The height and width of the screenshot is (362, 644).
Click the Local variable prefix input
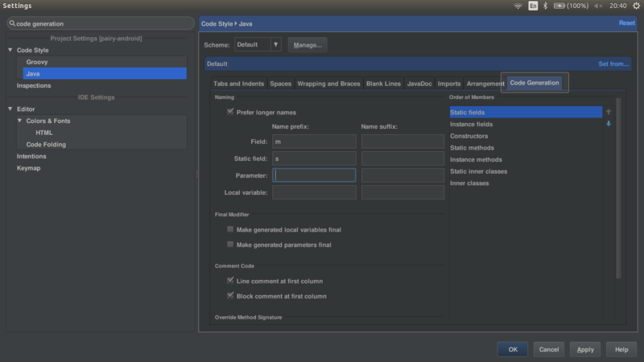[314, 192]
